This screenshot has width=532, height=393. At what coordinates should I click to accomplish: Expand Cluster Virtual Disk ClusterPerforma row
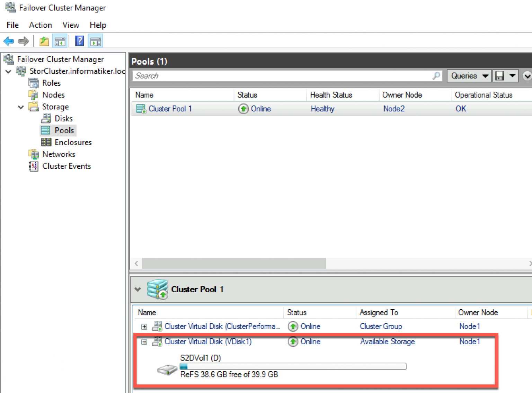144,326
